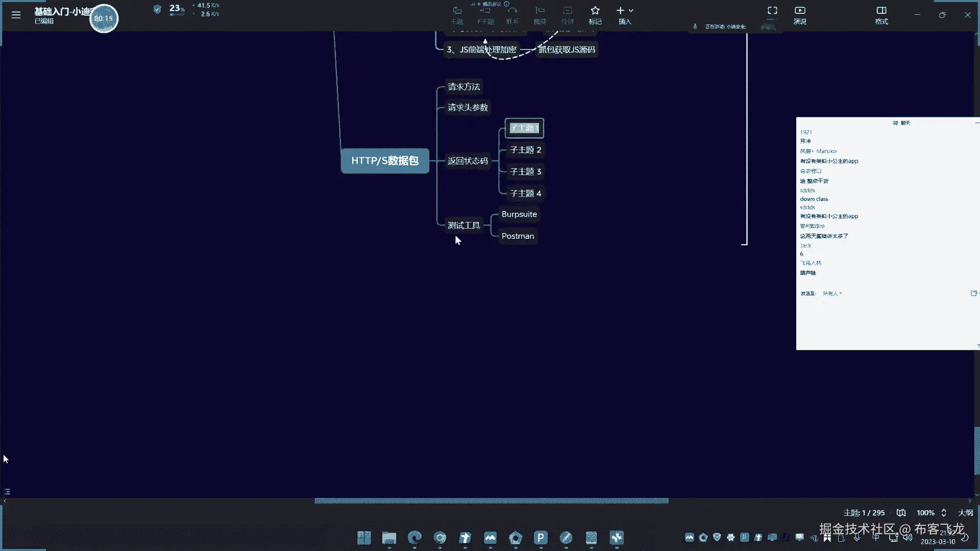Enter ZEN fullscreen mode icon
The width and height of the screenshot is (980, 551).
click(x=772, y=11)
